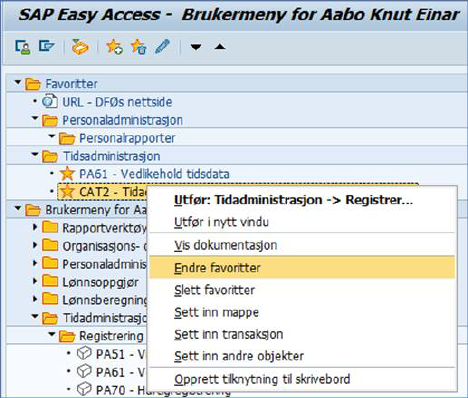The height and width of the screenshot is (398, 468).
Task: Select Sett inn transaksjon
Action: 302,334
